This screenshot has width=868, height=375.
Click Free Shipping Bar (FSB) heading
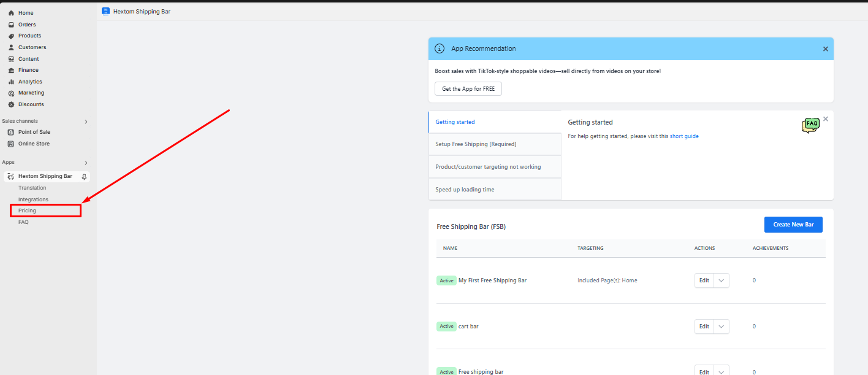point(471,226)
